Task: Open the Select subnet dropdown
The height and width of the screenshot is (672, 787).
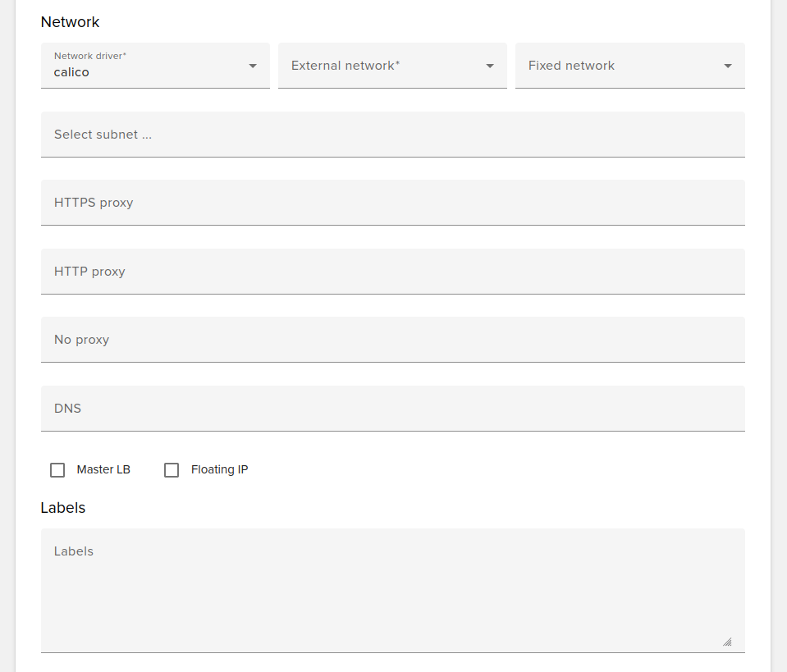Action: pyautogui.click(x=392, y=134)
